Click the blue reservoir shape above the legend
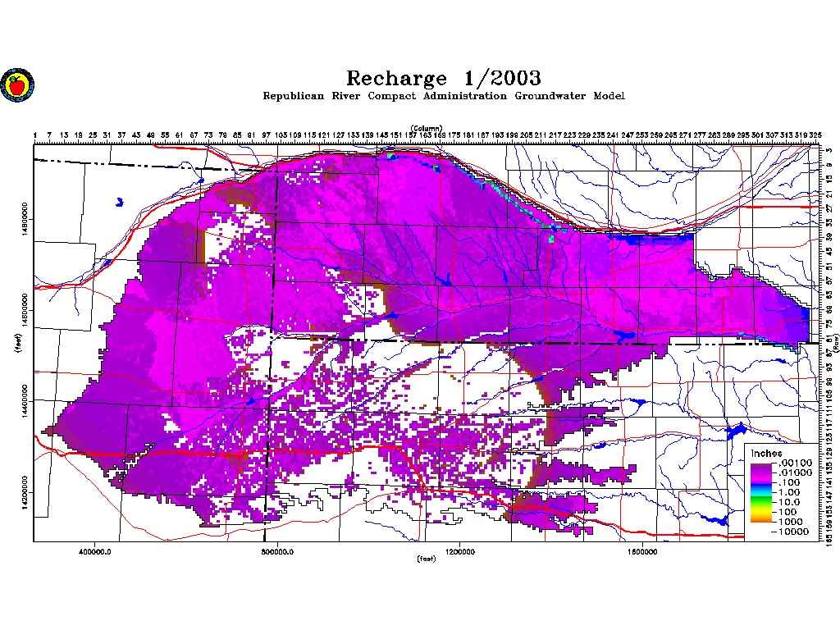 736,431
